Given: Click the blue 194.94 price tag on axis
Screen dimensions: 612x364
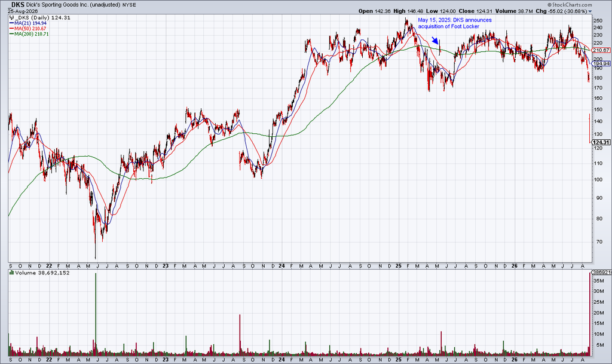Looking at the screenshot, I should tap(601, 63).
